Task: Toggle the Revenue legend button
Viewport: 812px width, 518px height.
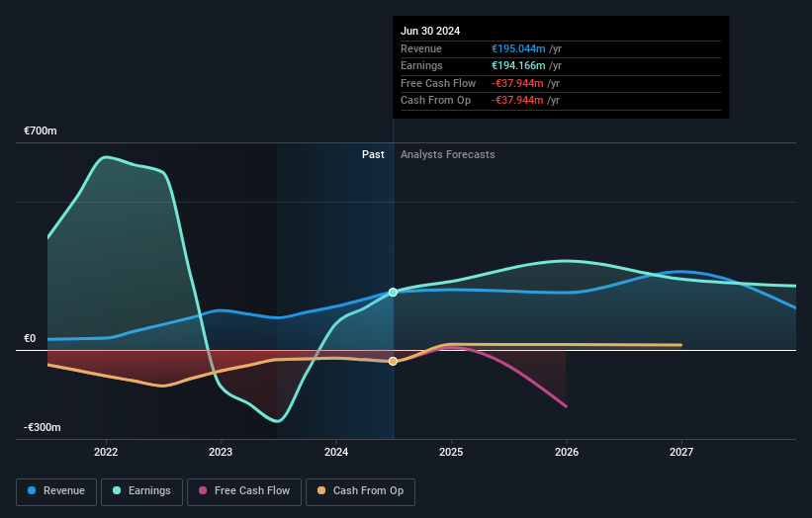Action: [x=56, y=491]
